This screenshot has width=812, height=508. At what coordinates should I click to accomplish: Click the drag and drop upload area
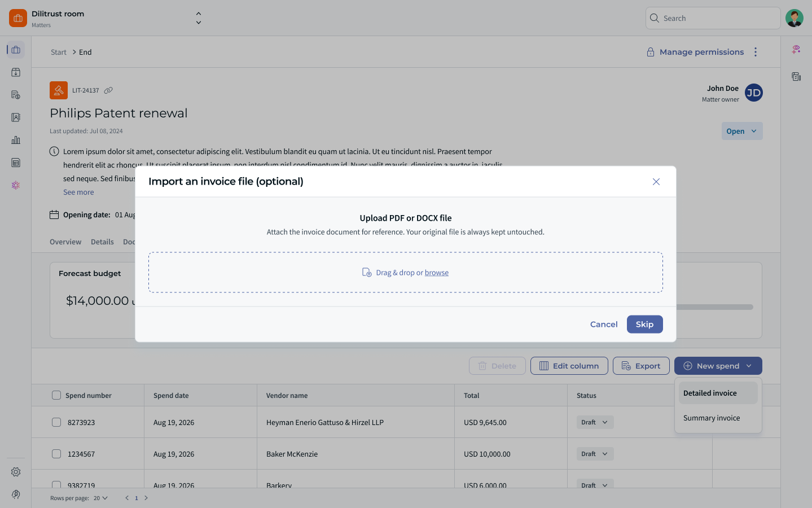pos(406,272)
